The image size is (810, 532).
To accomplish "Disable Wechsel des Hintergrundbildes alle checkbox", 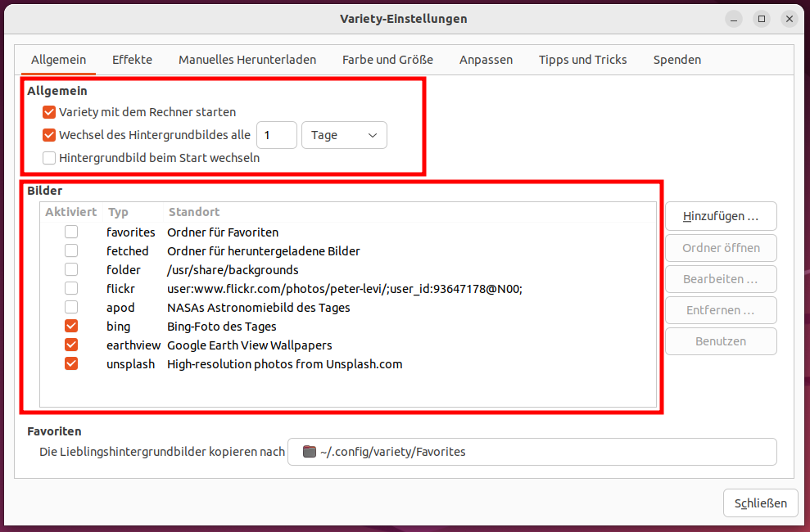I will point(49,135).
